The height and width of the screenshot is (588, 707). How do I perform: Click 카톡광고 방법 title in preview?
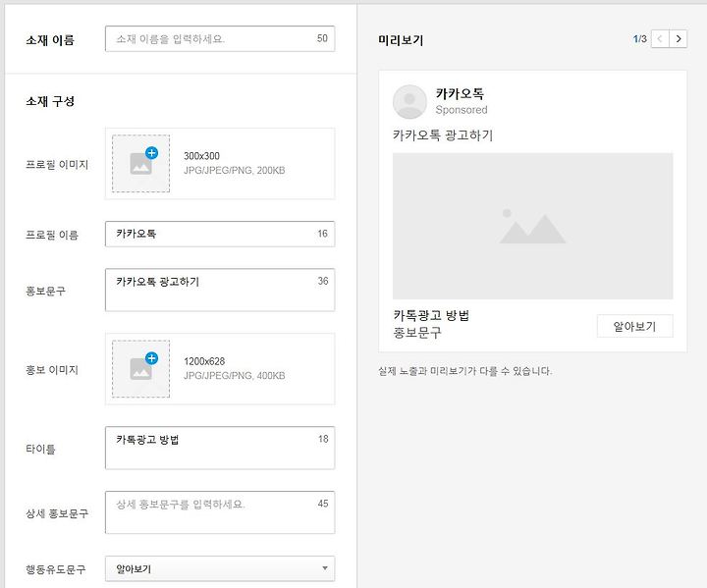(x=431, y=315)
